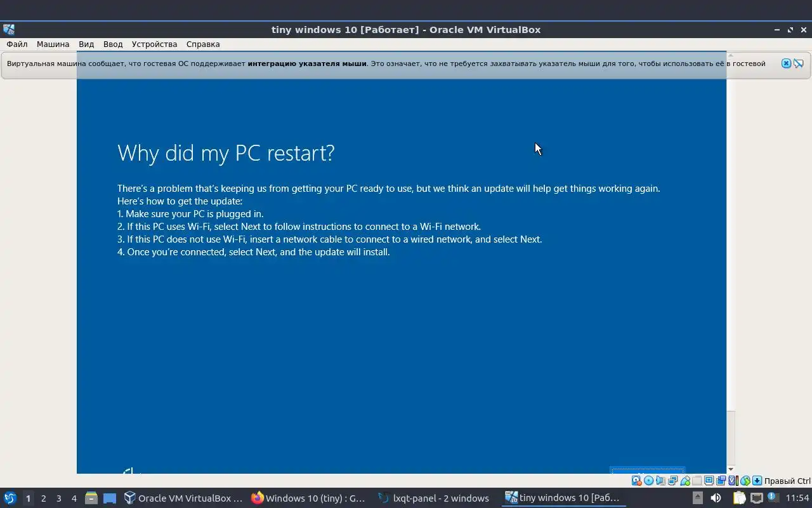The width and height of the screenshot is (812, 508).
Task: Click the show desktop panel icon
Action: pyautogui.click(x=110, y=498)
